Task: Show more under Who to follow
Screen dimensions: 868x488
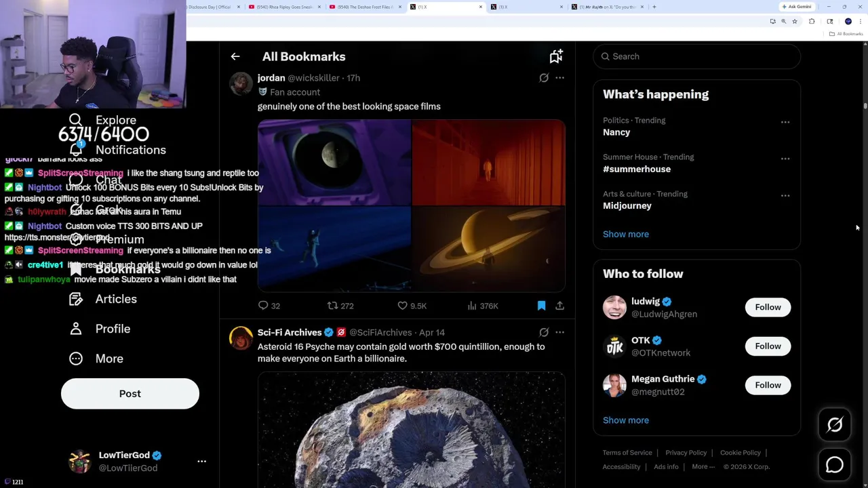Action: 626,420
